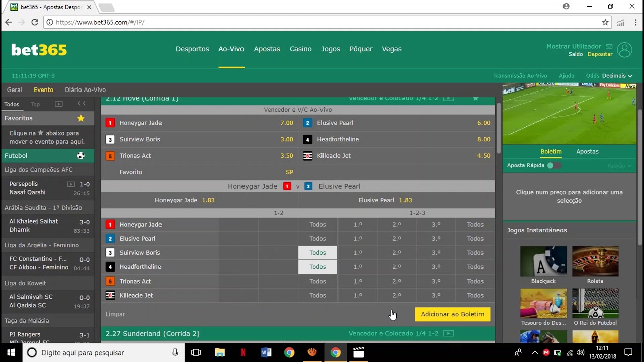The width and height of the screenshot is (644, 362).
Task: Click the bet365 logo
Action: click(x=39, y=50)
